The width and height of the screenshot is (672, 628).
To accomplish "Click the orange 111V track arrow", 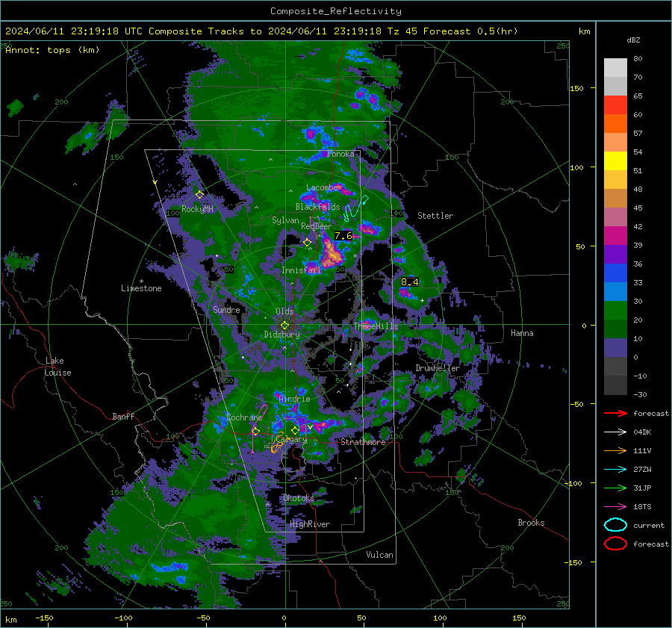I will pyautogui.click(x=615, y=450).
